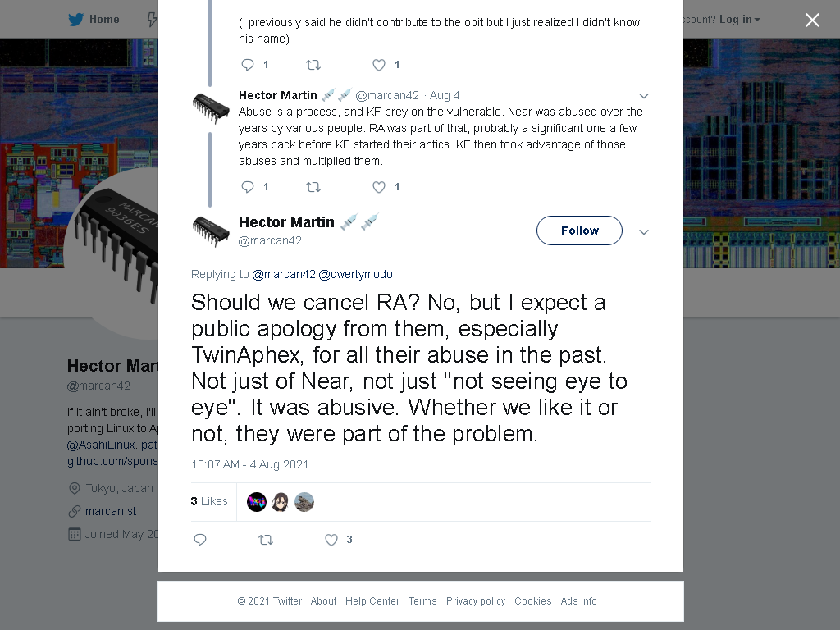840x630 pixels.
Task: Open the Log in dropdown
Action: tap(739, 20)
